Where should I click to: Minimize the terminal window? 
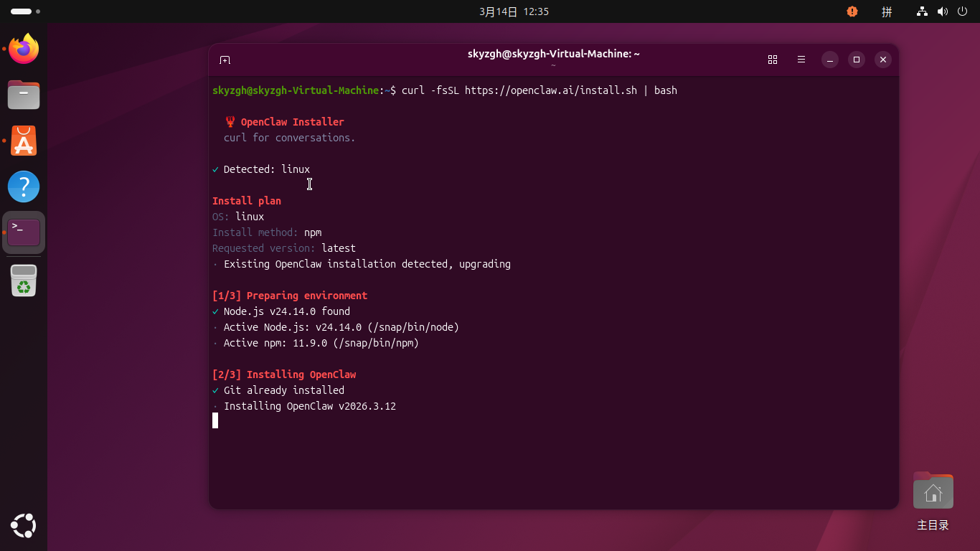click(830, 60)
